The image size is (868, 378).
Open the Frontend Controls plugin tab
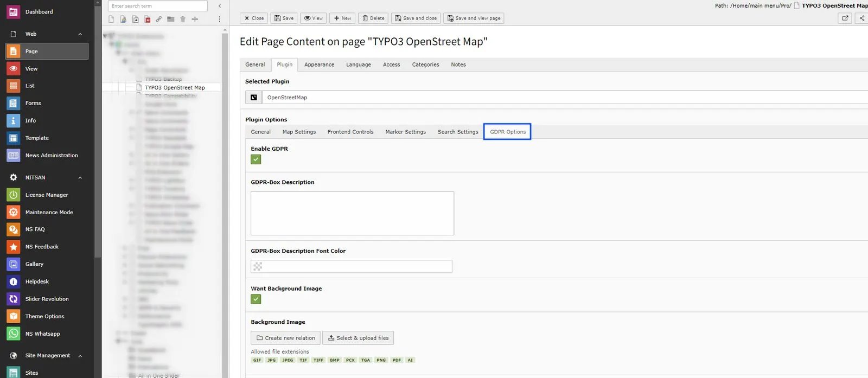coord(350,132)
